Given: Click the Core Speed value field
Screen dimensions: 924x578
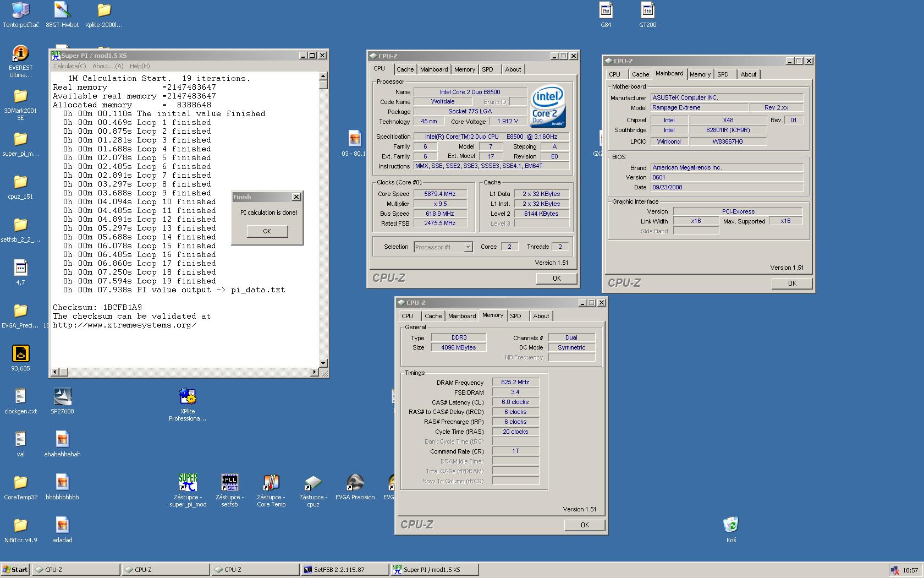Looking at the screenshot, I should pyautogui.click(x=440, y=194).
